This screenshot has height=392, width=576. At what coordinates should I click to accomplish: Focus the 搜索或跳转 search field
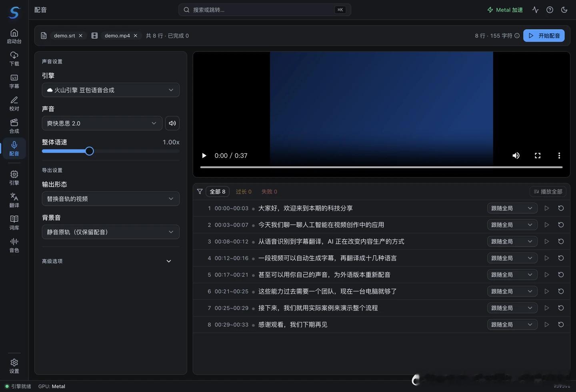tap(264, 10)
